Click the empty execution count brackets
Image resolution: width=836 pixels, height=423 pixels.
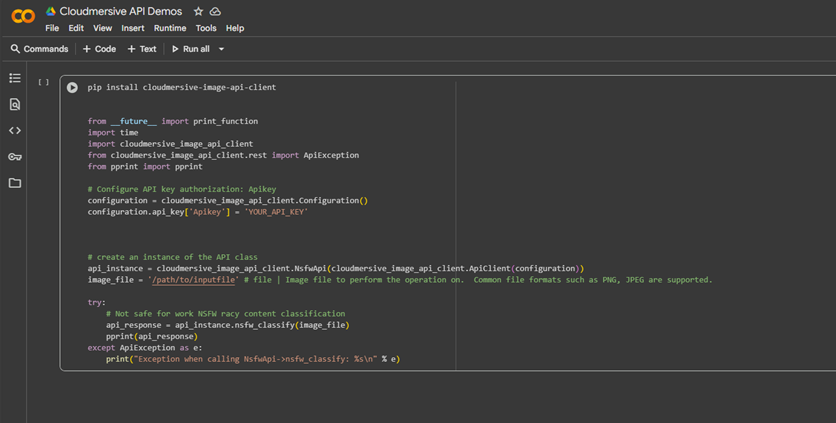(43, 82)
